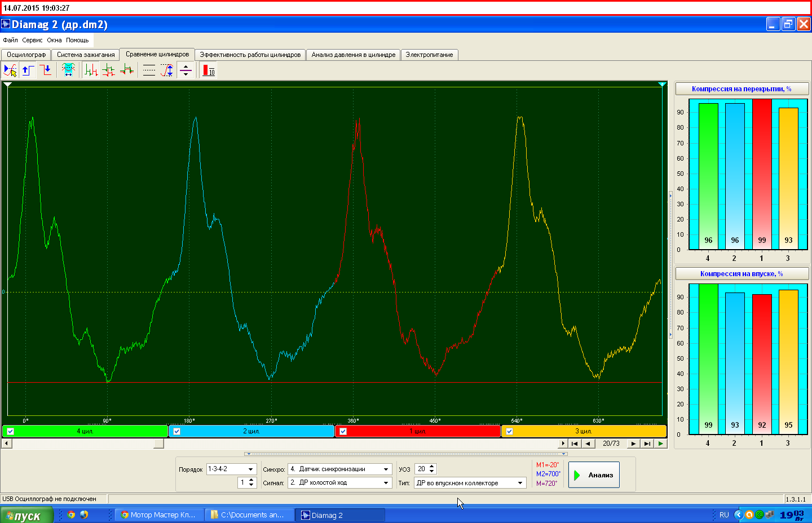
Task: Switch to Мотор Мастер taskbar window
Action: coord(159,515)
